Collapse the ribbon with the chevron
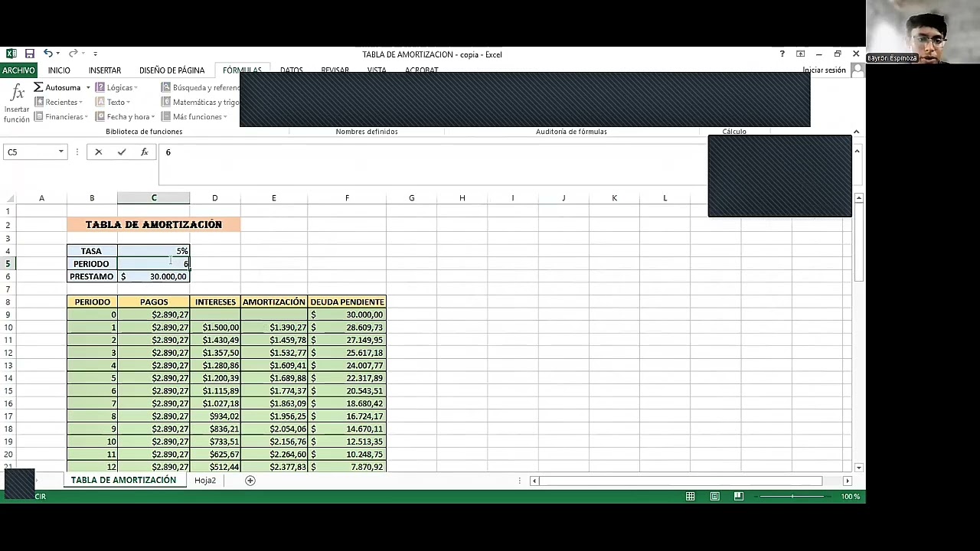This screenshot has width=980, height=551. pyautogui.click(x=856, y=132)
